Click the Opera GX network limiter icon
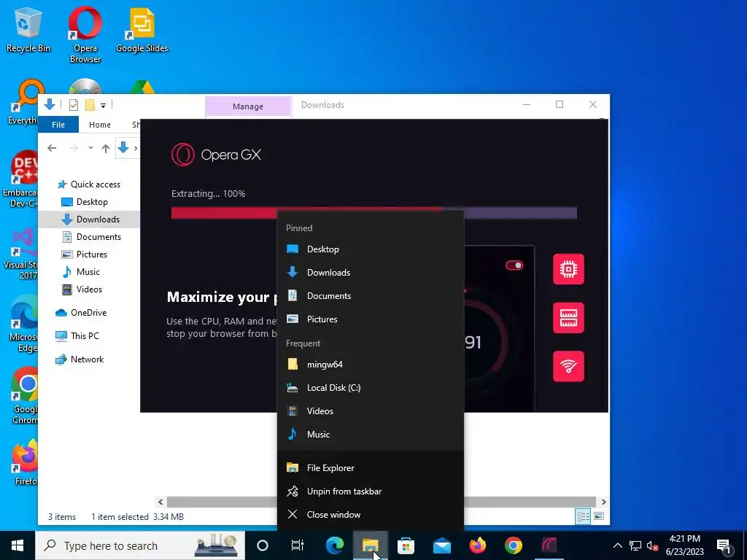This screenshot has width=747, height=560. pos(568,366)
